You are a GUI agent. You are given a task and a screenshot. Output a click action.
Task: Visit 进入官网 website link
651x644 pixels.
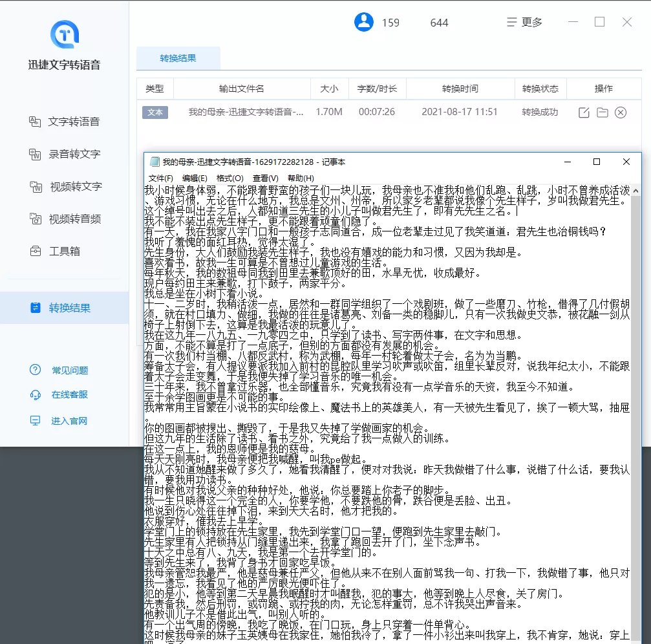tap(59, 421)
